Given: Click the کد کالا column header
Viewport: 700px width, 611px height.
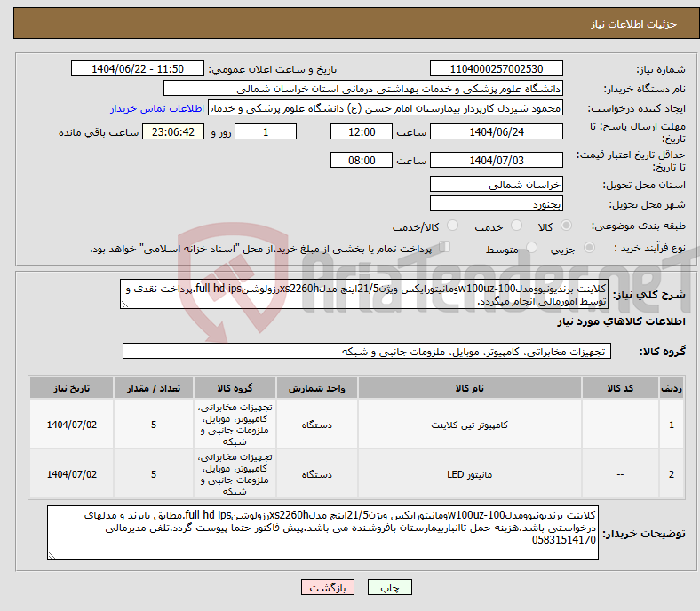Looking at the screenshot, I should (620, 388).
